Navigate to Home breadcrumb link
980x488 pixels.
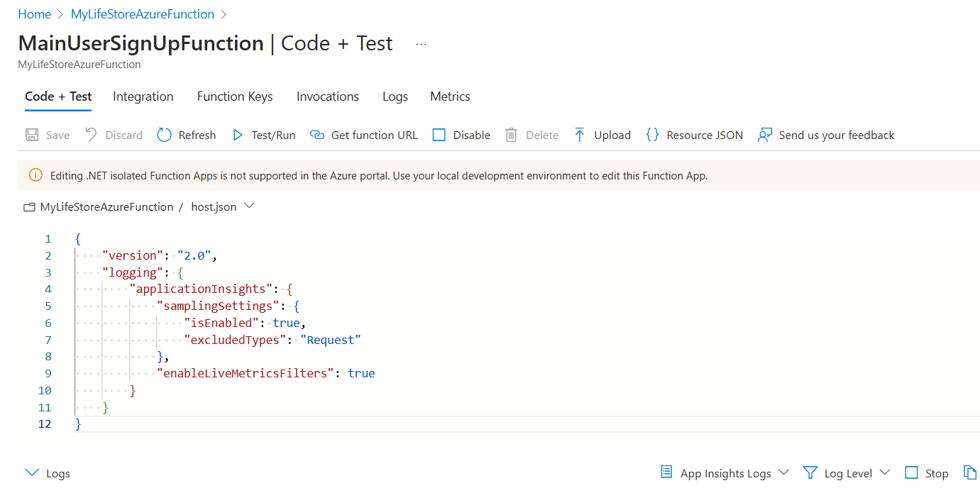tap(35, 14)
